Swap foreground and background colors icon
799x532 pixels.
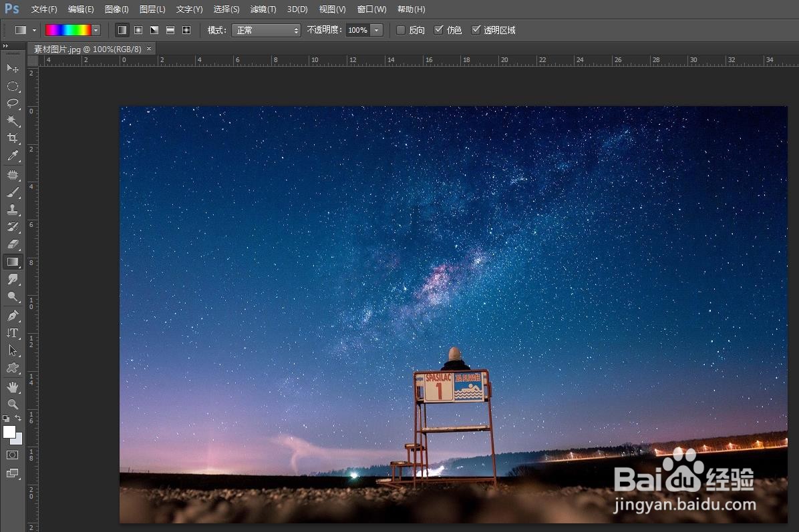[18, 418]
